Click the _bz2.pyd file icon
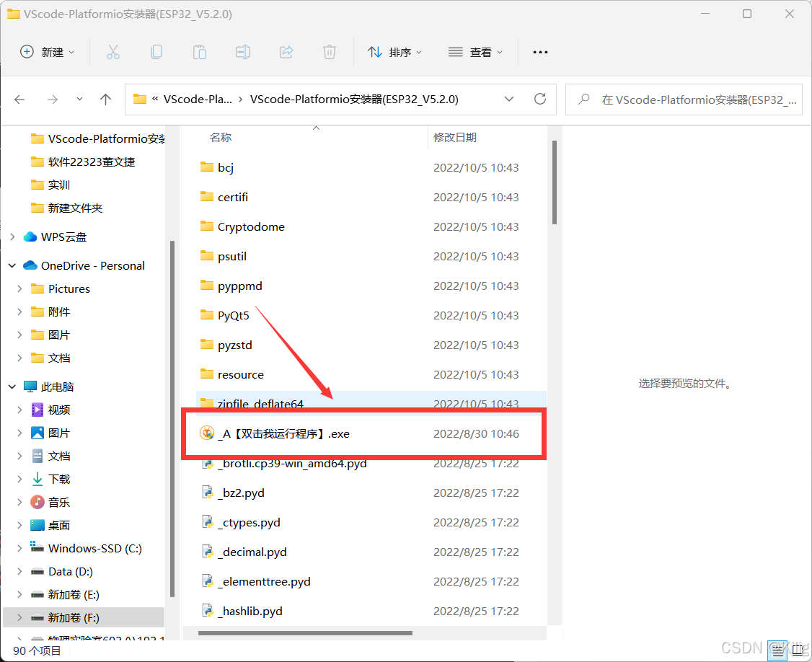Image resolution: width=812 pixels, height=662 pixels. (x=208, y=492)
